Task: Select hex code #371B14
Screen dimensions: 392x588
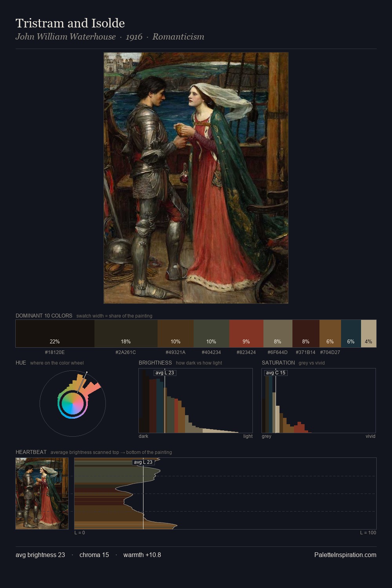Action: coord(305,352)
